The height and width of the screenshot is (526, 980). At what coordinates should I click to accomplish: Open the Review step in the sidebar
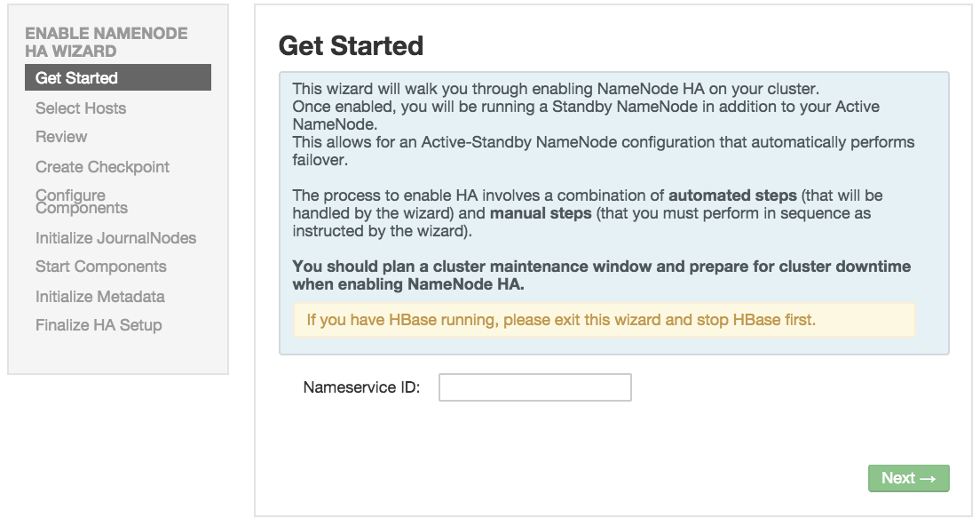[61, 137]
